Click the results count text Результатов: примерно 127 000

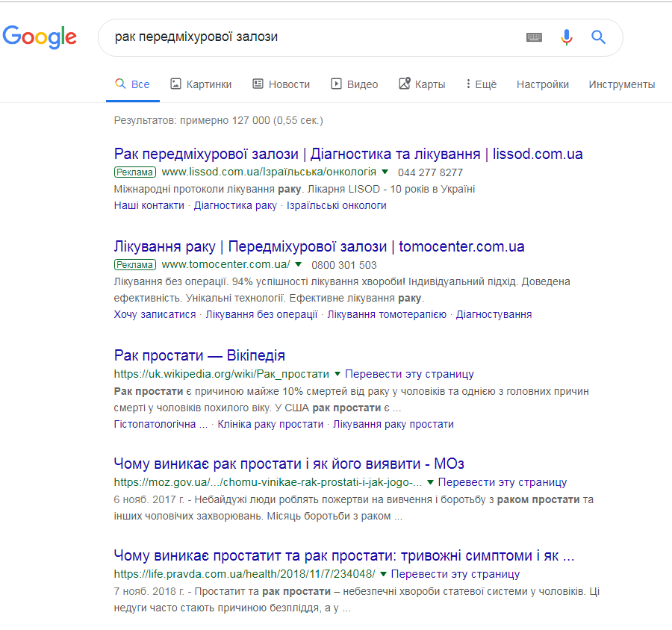pos(219,120)
